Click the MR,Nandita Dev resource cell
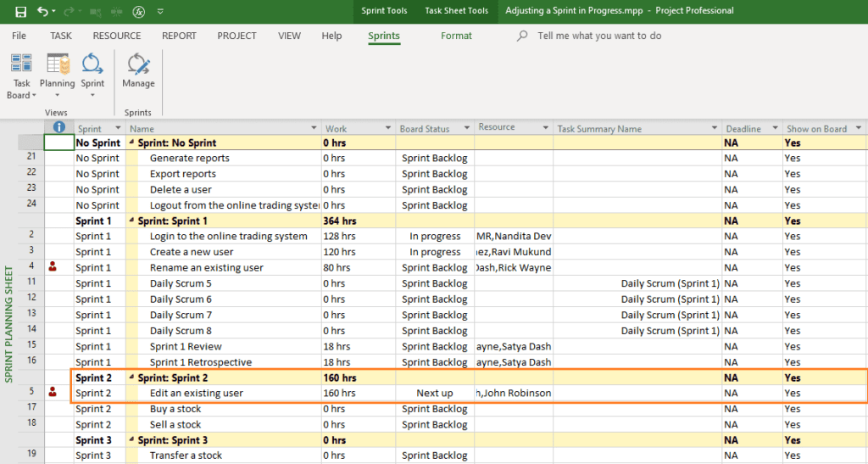The height and width of the screenshot is (464, 868). [513, 237]
